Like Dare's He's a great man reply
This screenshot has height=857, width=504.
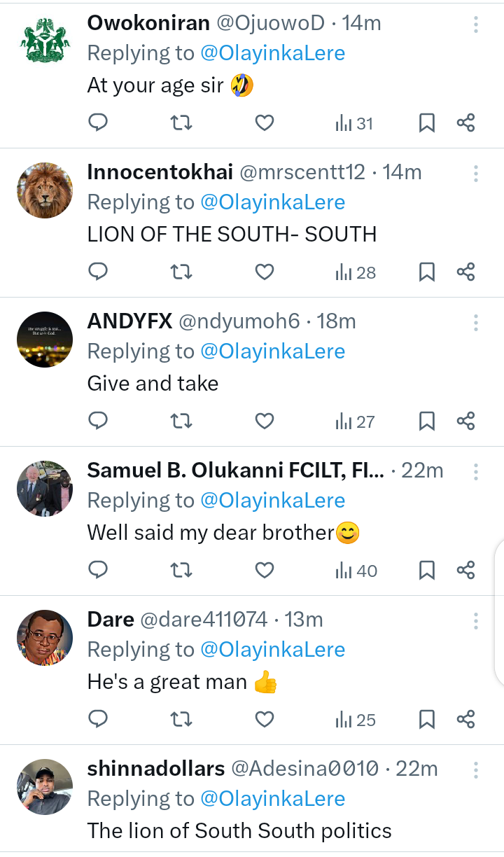coord(264,719)
